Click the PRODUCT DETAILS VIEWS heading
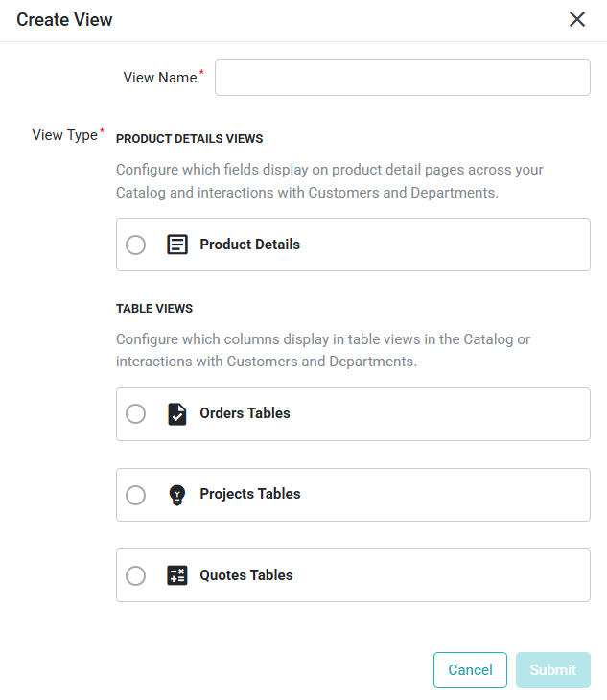Image resolution: width=607 pixels, height=700 pixels. click(190, 139)
